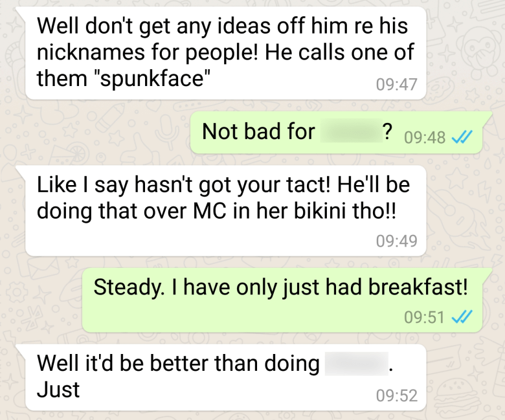Click the word 'nicknames' in the first message
Viewport: 505px width, 420px height.
tap(91, 52)
